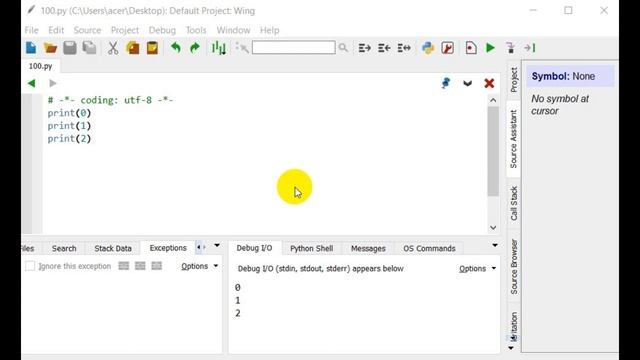Open the project properties wrench icon
Screen dimensions: 640x360
(447, 48)
